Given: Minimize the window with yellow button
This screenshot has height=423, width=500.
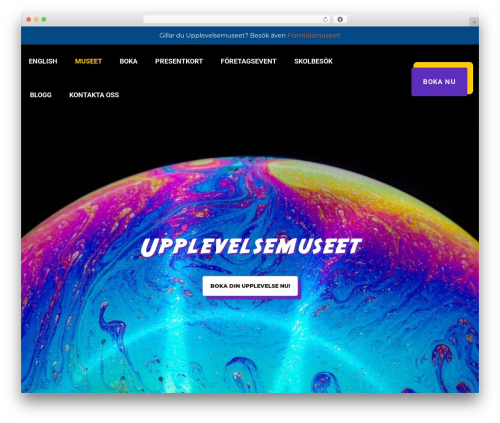Looking at the screenshot, I should point(36,19).
